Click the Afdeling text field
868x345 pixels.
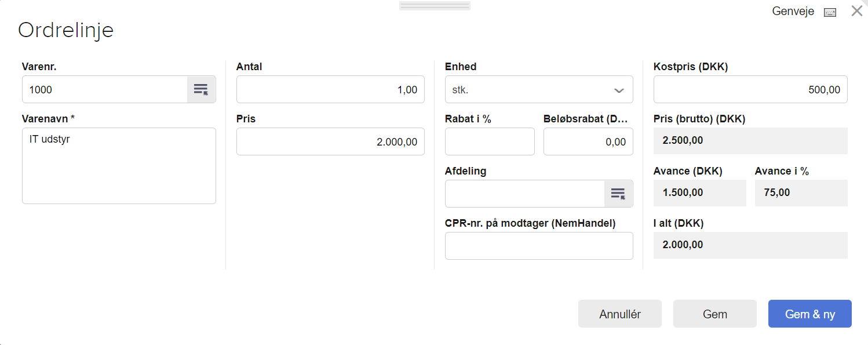click(524, 194)
